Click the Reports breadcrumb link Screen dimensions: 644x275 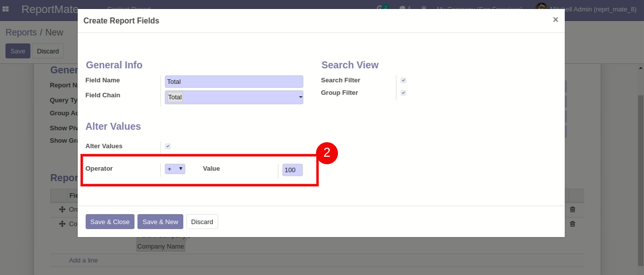tap(21, 32)
